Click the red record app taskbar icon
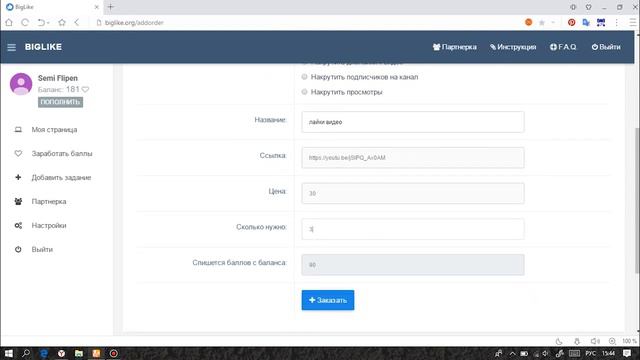 pos(113,353)
